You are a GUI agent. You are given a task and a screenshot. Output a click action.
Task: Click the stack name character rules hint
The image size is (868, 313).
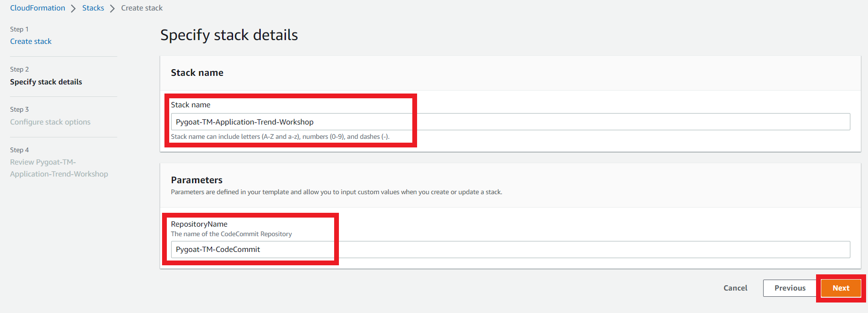click(x=280, y=137)
